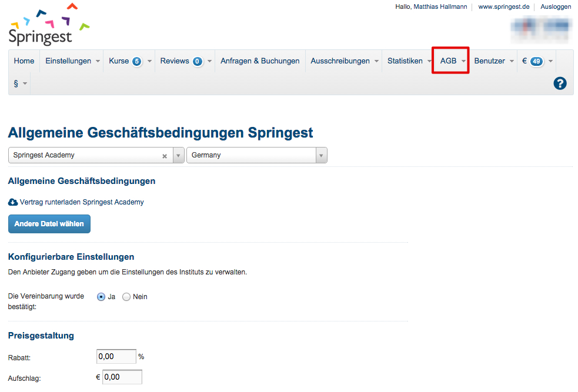Screen dimensions: 578x392
Task: Click the Ausloggen link
Action: point(556,6)
